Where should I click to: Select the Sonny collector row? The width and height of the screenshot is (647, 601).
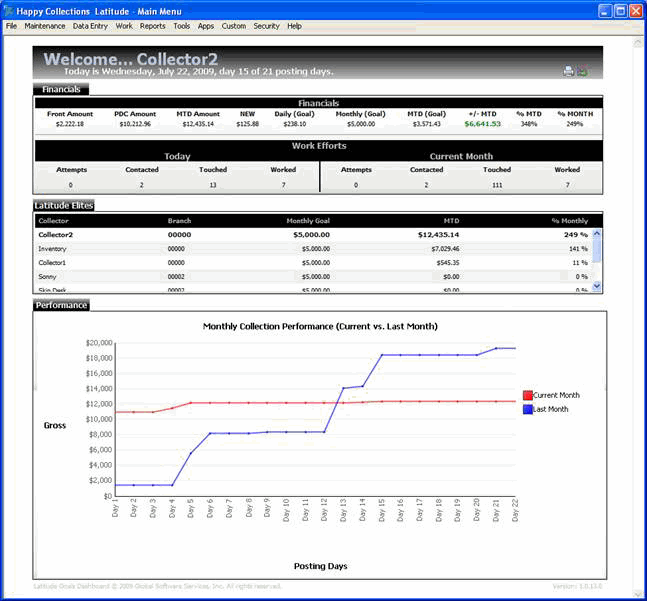coord(314,276)
